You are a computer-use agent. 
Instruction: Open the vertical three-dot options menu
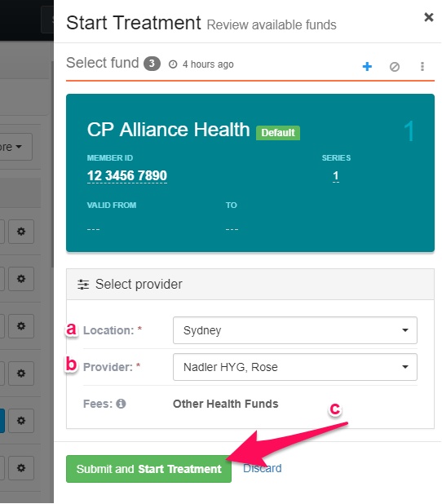[x=422, y=67]
